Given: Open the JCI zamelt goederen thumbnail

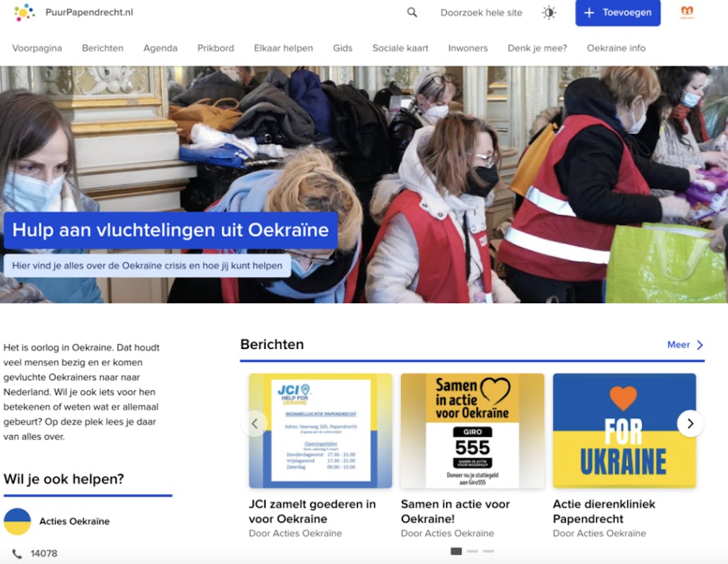Looking at the screenshot, I should click(321, 431).
